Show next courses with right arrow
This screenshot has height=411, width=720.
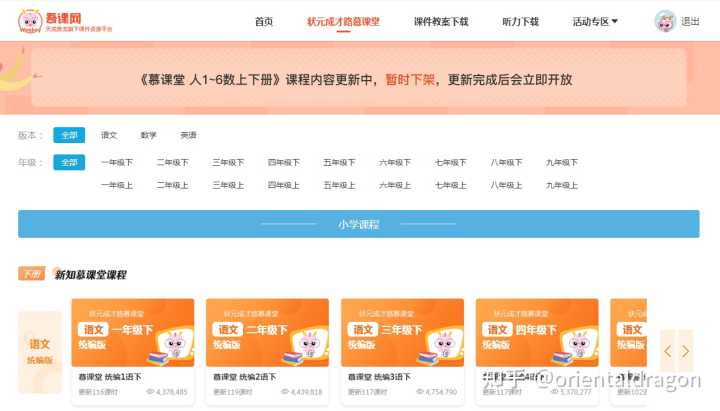[686, 352]
